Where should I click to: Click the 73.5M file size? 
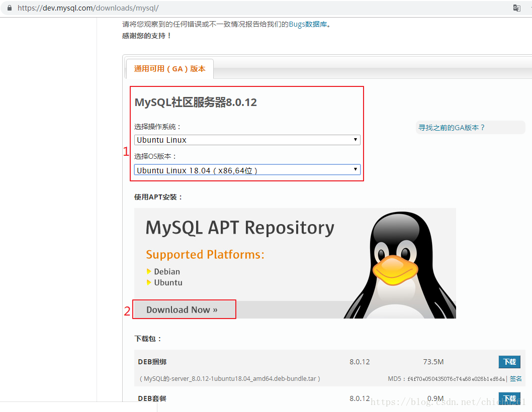tap(433, 362)
